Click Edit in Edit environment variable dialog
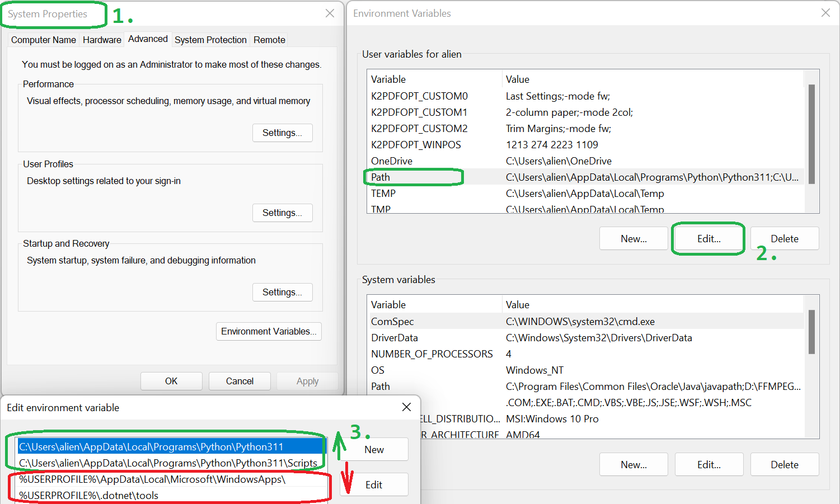 tap(374, 485)
